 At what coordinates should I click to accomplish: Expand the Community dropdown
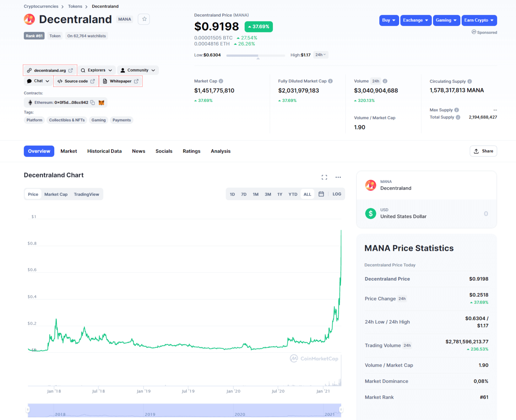coord(138,70)
